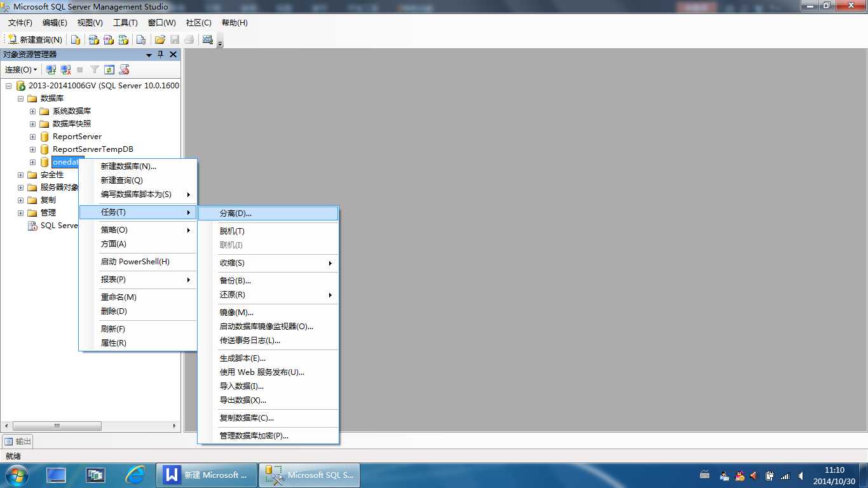Open the Object Explorer window position dropdown arrow
Image resolution: width=868 pixels, height=488 pixels.
[x=149, y=55]
